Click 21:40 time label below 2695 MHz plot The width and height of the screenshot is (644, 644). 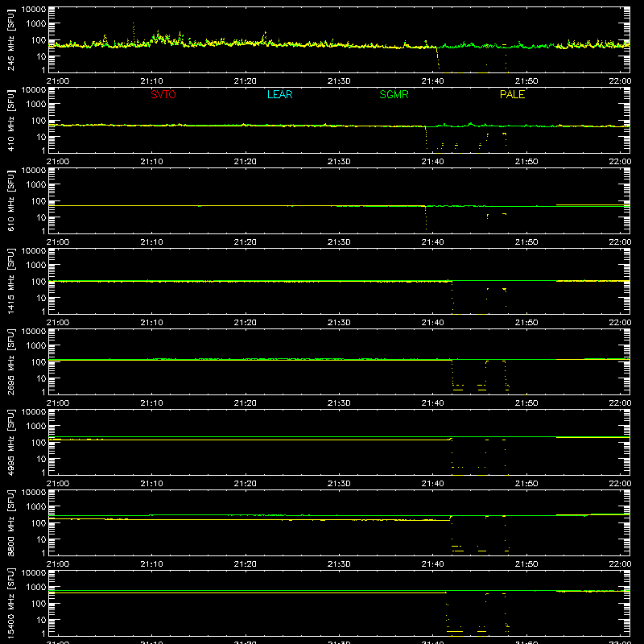point(432,403)
